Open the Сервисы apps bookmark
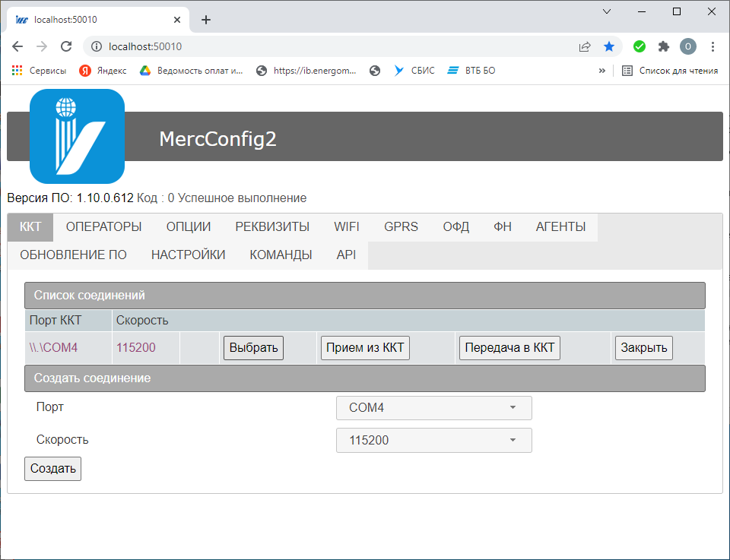This screenshot has height=560, width=730. point(39,71)
